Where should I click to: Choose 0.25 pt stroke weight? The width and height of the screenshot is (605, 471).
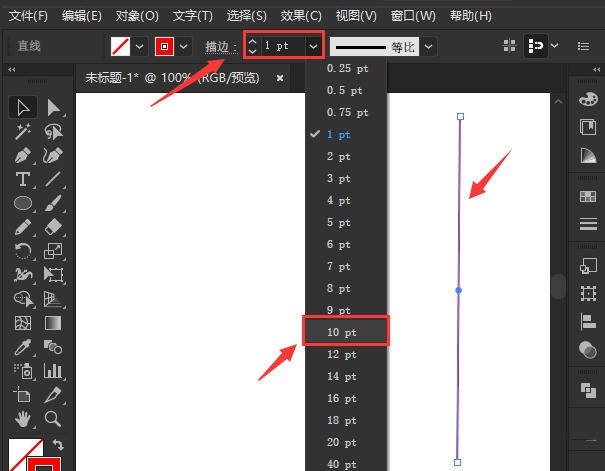346,68
